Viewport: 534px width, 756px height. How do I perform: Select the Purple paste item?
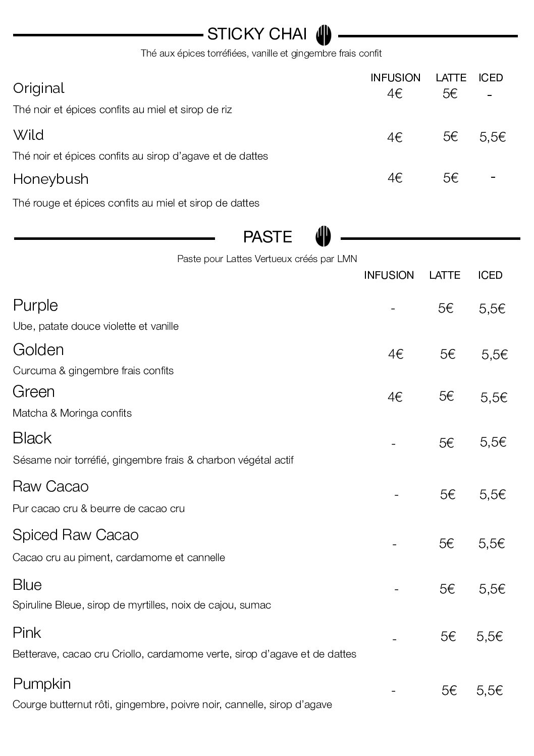click(35, 306)
